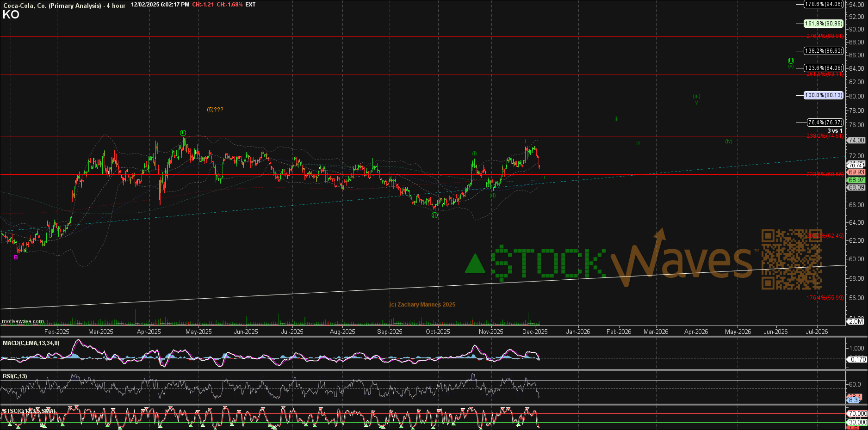Click the red 69.93 price tag
The image size is (868, 430).
pyautogui.click(x=856, y=172)
